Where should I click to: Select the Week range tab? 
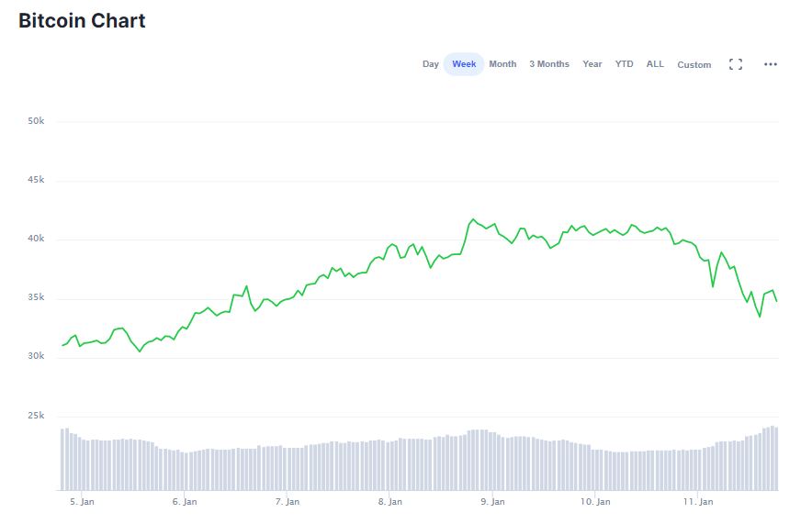[464, 64]
